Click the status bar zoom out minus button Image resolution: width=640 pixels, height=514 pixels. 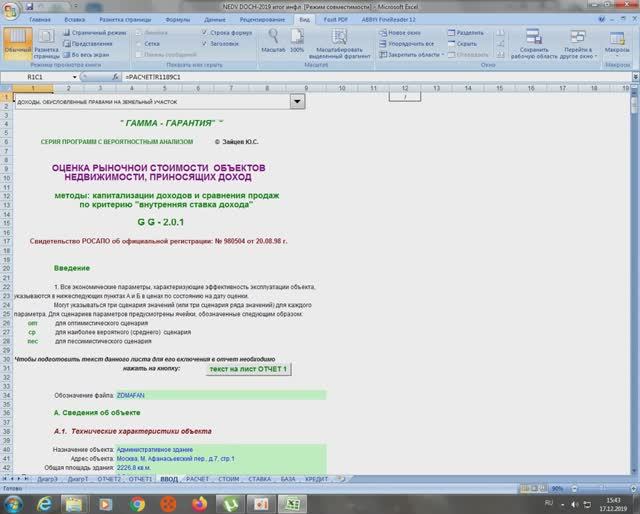(574, 488)
